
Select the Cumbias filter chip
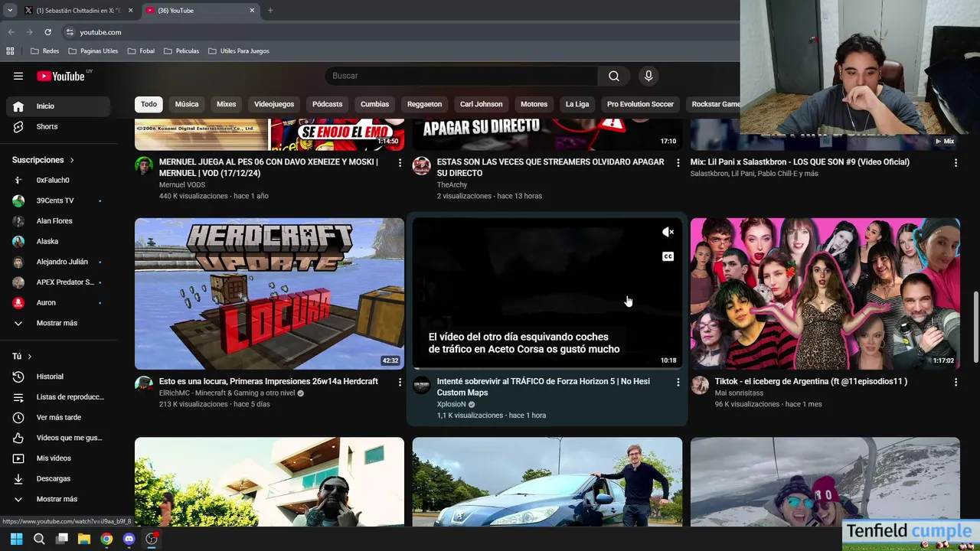click(374, 104)
